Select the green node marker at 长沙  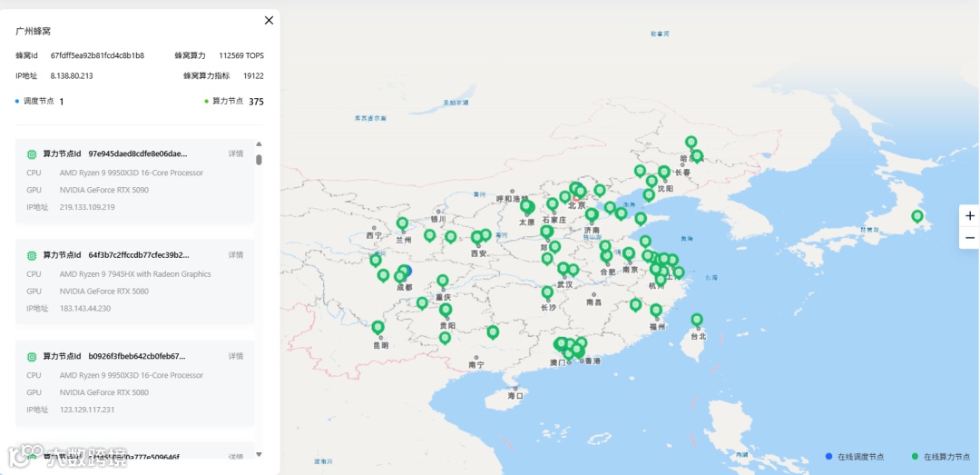547,292
